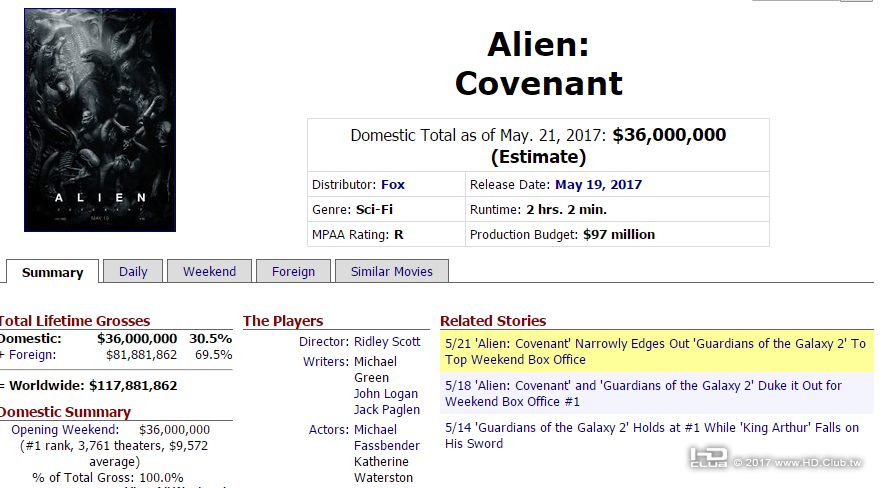Viewport: 884px width, 488px height.
Task: Click the writer John Logan link
Action: click(x=386, y=393)
